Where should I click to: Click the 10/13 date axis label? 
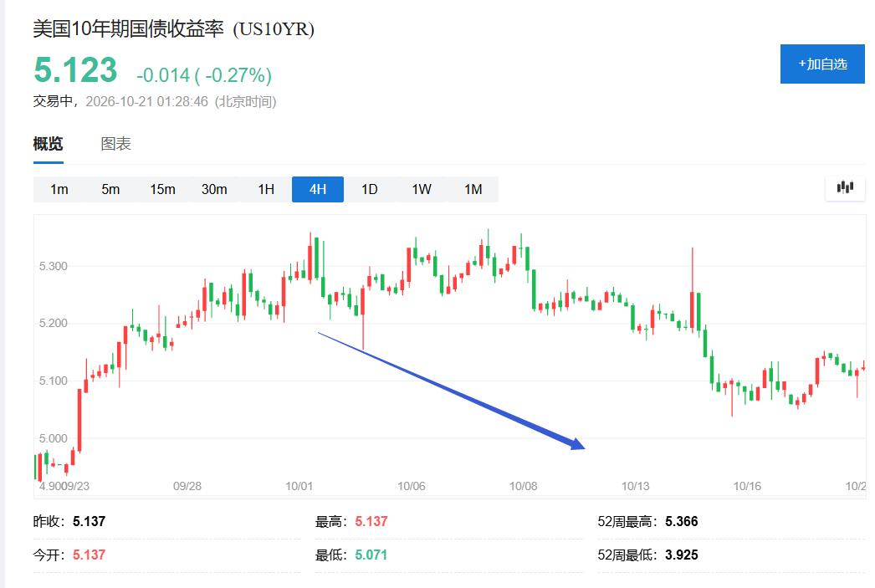(x=636, y=486)
